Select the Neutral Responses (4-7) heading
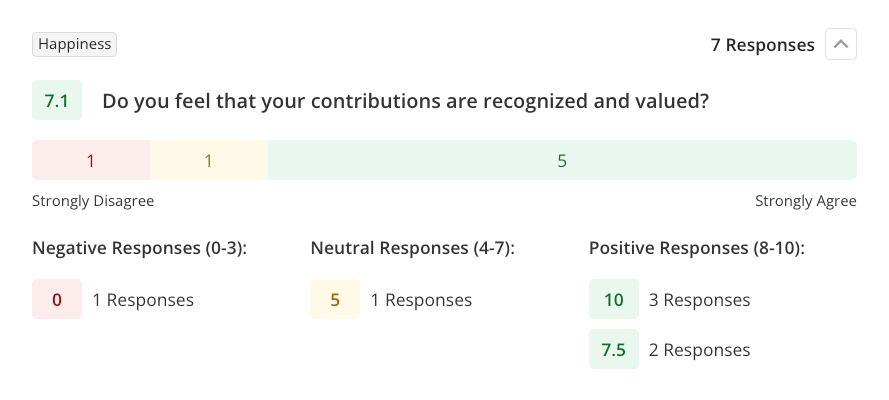This screenshot has height=400, width=889. click(413, 248)
